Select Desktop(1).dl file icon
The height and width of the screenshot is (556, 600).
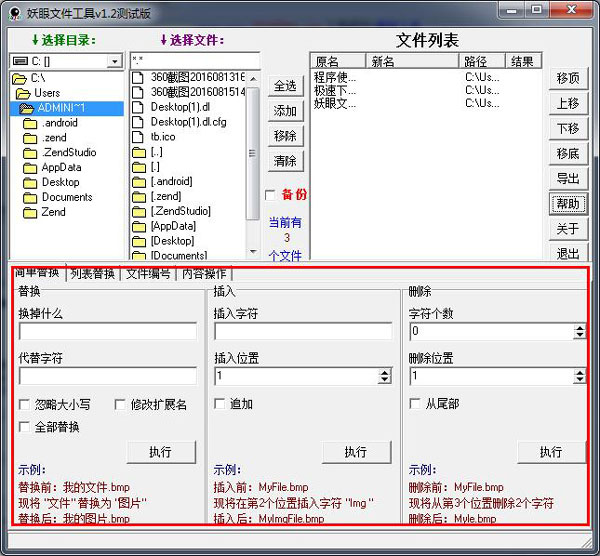click(x=138, y=107)
